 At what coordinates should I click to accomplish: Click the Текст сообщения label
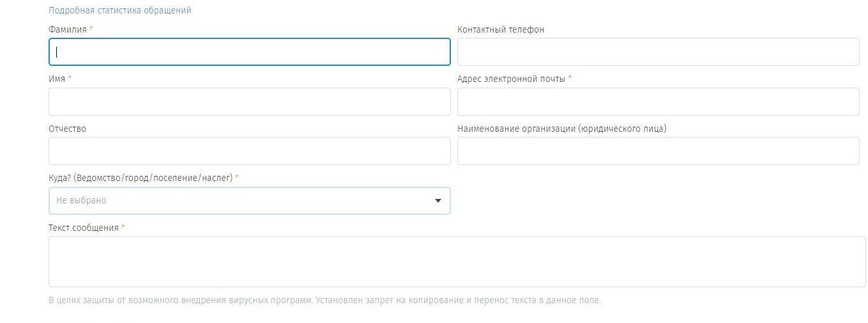coord(84,228)
